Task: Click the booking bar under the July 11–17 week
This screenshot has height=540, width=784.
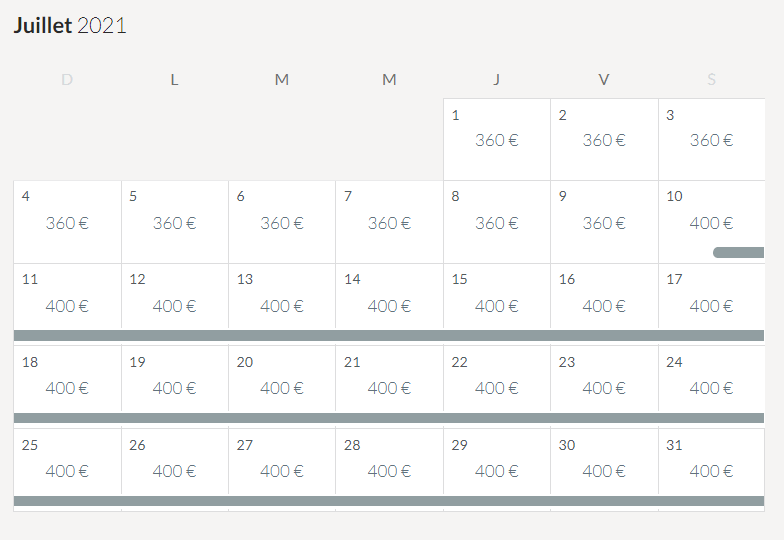Action: coord(389,336)
